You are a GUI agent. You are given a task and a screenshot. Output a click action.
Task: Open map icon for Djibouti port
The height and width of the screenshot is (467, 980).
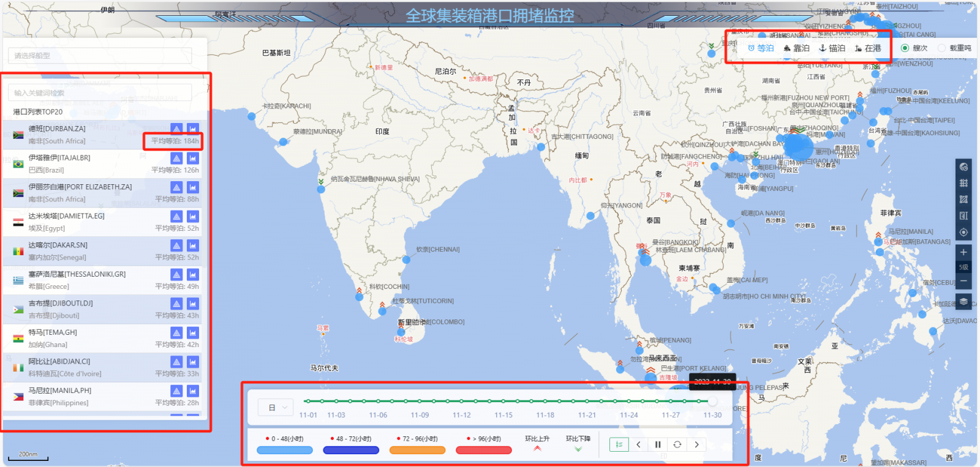[x=176, y=303]
